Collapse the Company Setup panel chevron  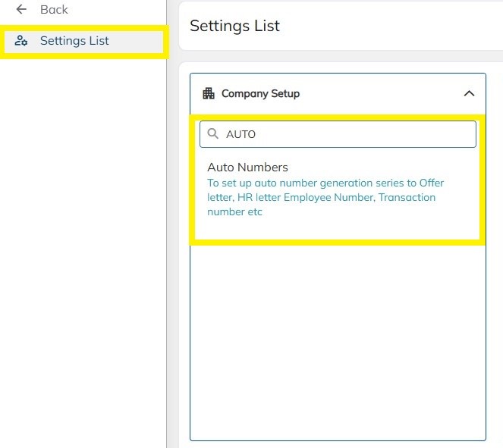click(x=469, y=93)
